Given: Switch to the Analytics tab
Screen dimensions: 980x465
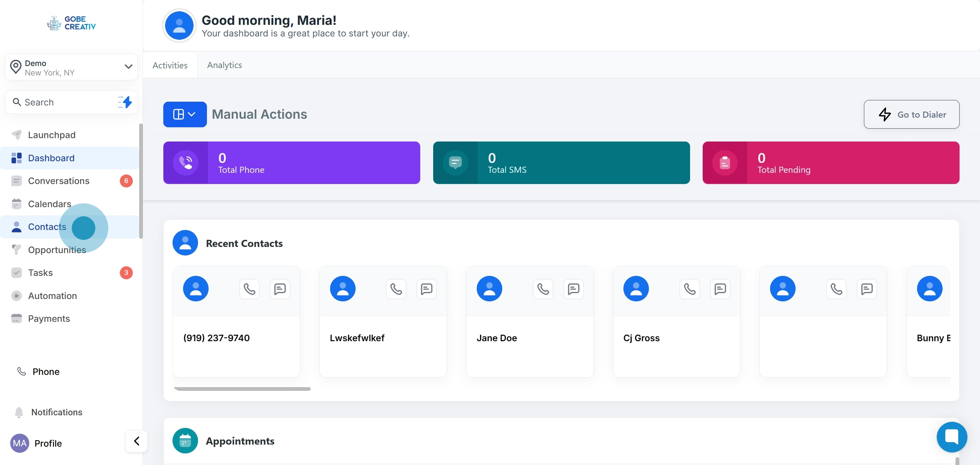Looking at the screenshot, I should coord(224,65).
